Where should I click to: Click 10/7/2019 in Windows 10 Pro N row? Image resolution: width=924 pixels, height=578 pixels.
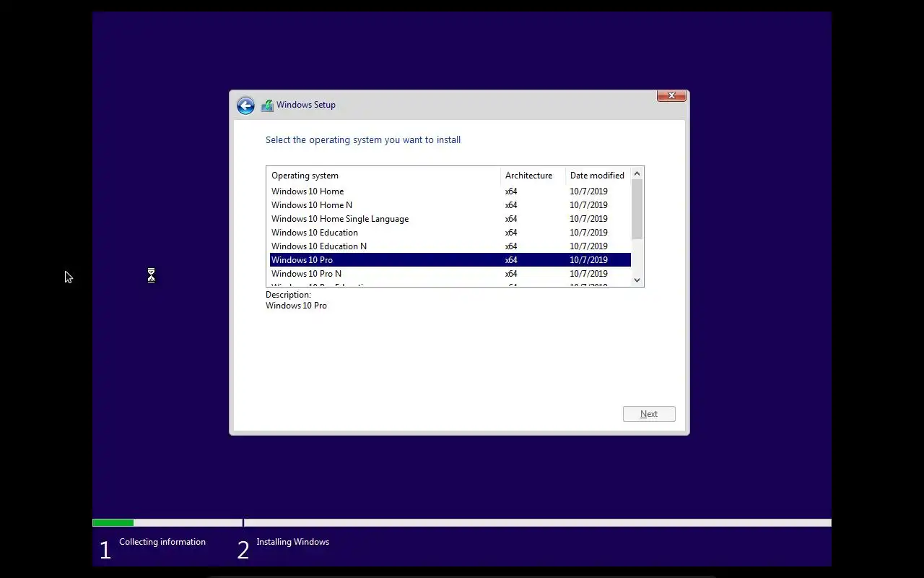[588, 274]
